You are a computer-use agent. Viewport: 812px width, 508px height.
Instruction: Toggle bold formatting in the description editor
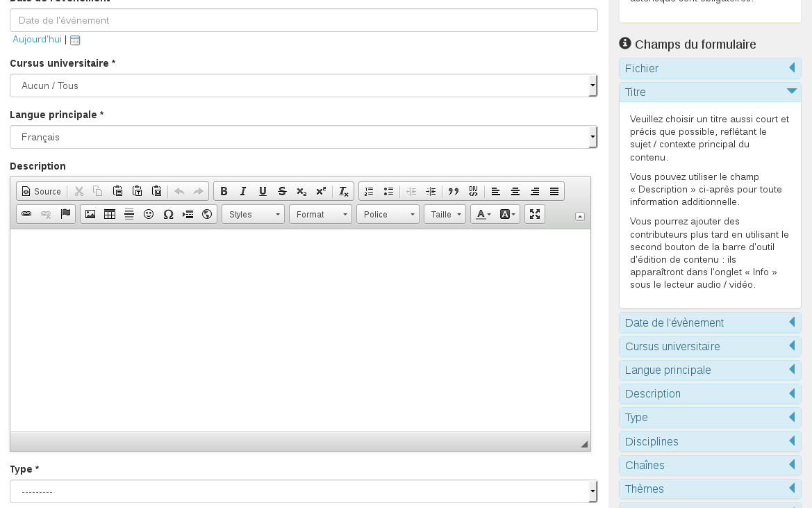(x=224, y=191)
